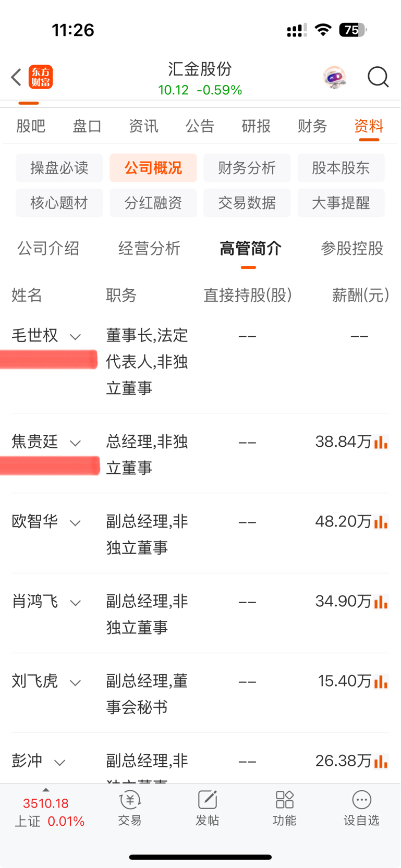Select the 股本股东 filter button
The height and width of the screenshot is (868, 401).
(x=341, y=168)
